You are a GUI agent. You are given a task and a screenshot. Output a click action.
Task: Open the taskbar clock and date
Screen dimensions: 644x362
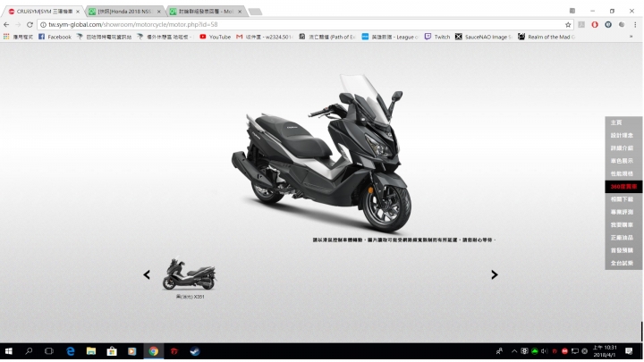[605, 351]
